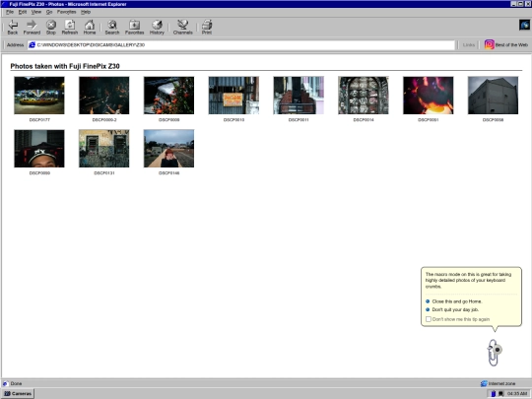Image resolution: width=532 pixels, height=399 pixels.
Task: Open the dark guitarist photo thumbnail
Action: 103,96
